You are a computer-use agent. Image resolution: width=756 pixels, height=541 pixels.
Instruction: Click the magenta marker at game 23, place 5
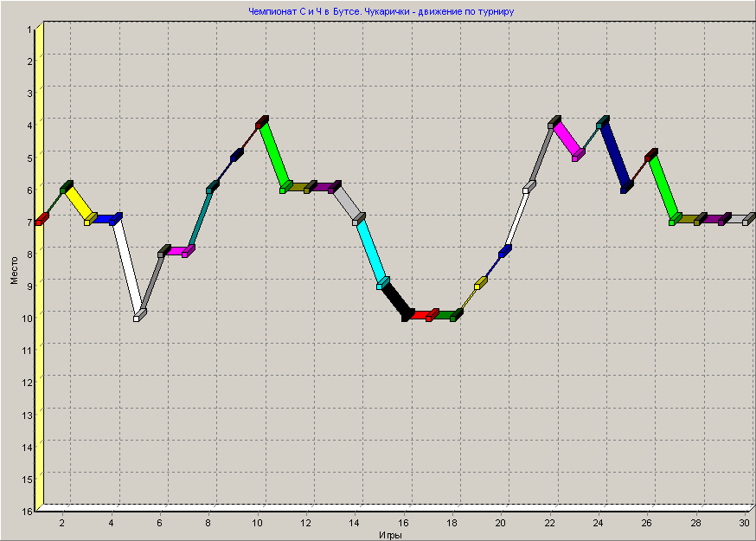coord(578,155)
